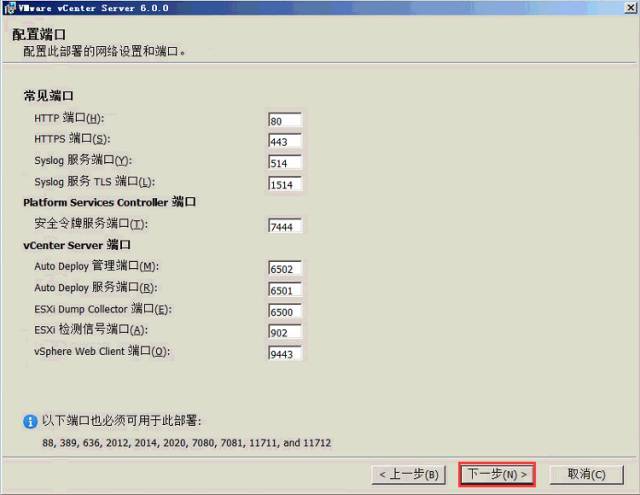The image size is (640, 495).
Task: Click the 'Platform Services Controller 端口' heading
Action: point(109,202)
